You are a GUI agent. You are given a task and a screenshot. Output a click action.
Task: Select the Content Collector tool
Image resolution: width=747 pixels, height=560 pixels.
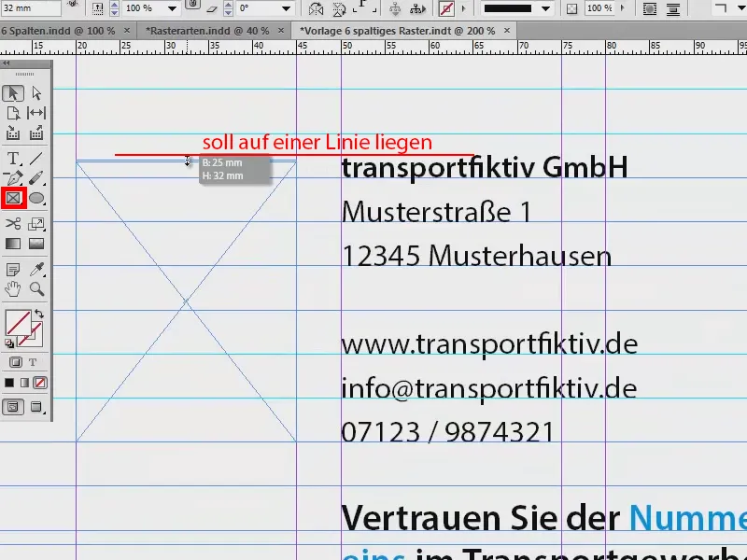coord(13,133)
